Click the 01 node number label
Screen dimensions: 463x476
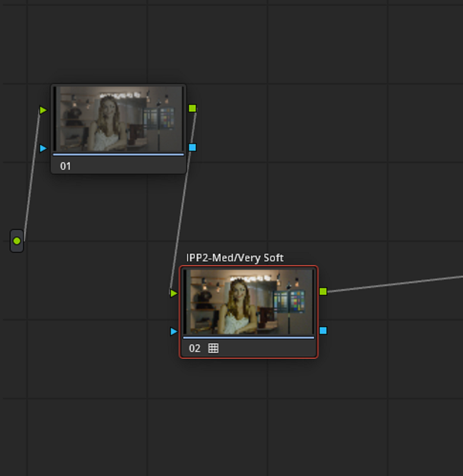[65, 166]
